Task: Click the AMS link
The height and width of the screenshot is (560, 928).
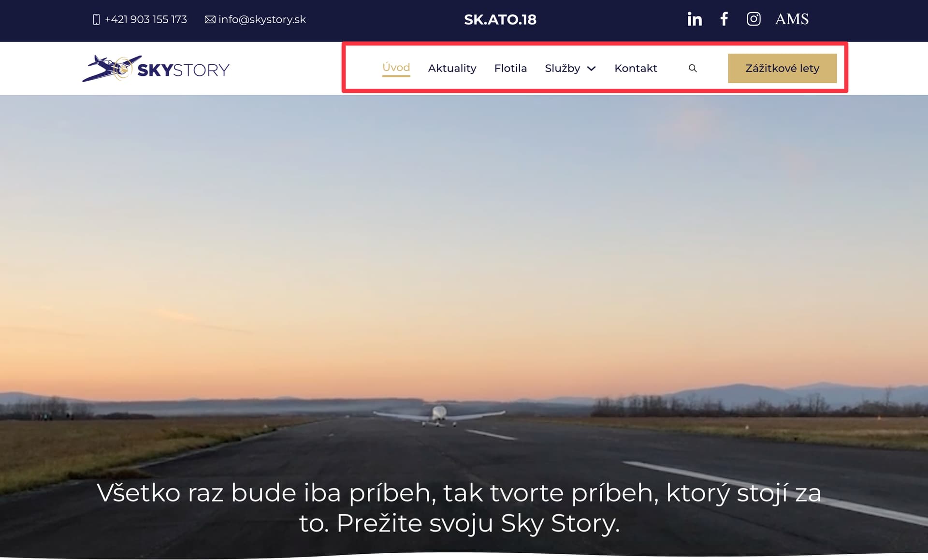Action: [x=792, y=19]
